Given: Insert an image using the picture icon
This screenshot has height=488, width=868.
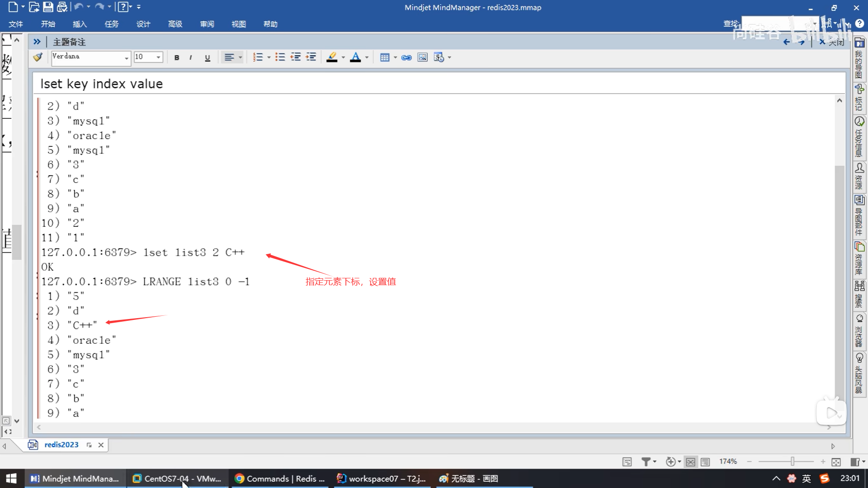Looking at the screenshot, I should (x=422, y=57).
